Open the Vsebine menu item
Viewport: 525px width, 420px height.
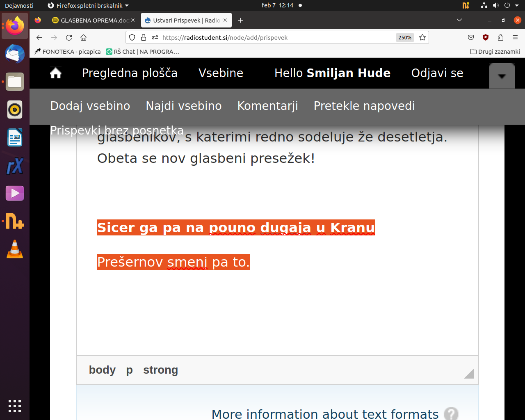[x=221, y=73]
